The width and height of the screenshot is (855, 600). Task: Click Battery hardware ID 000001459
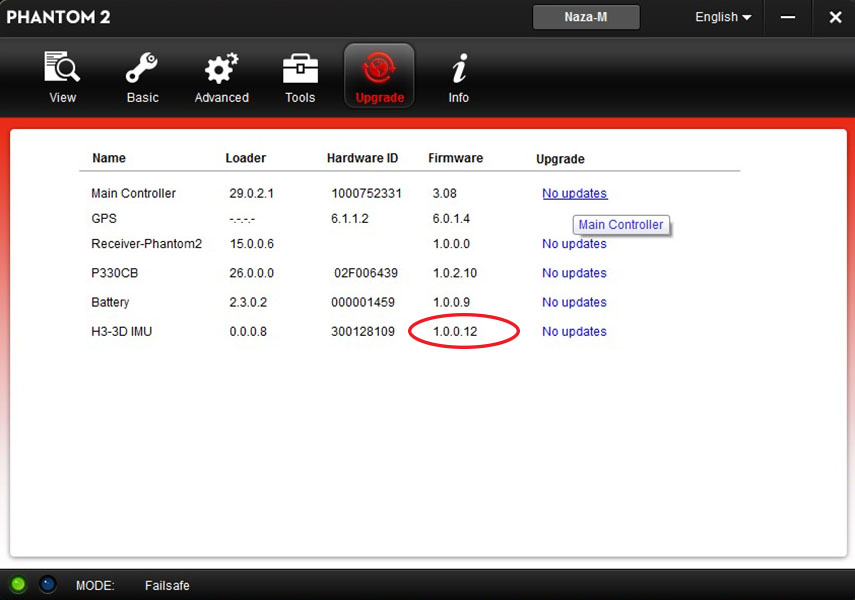click(x=363, y=302)
